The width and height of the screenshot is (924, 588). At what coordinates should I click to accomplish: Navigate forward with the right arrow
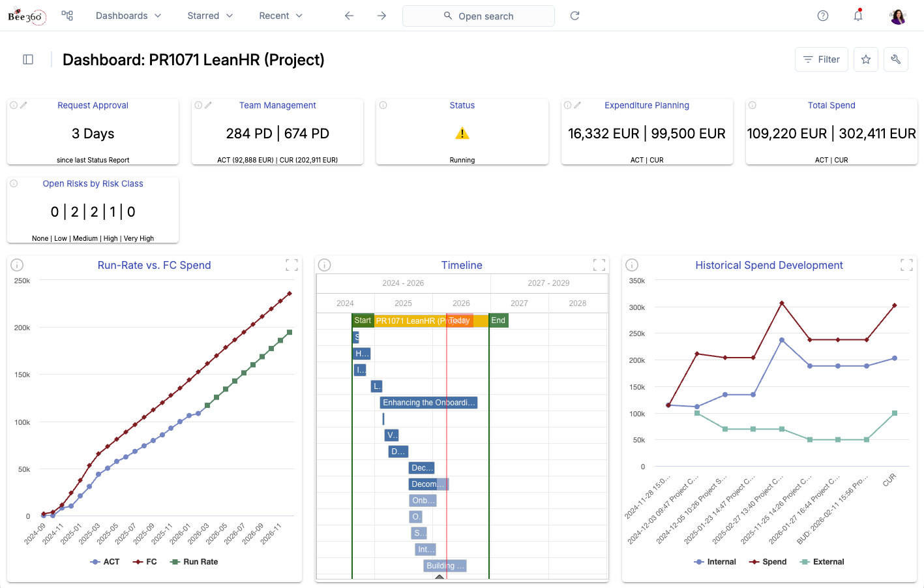coord(382,16)
